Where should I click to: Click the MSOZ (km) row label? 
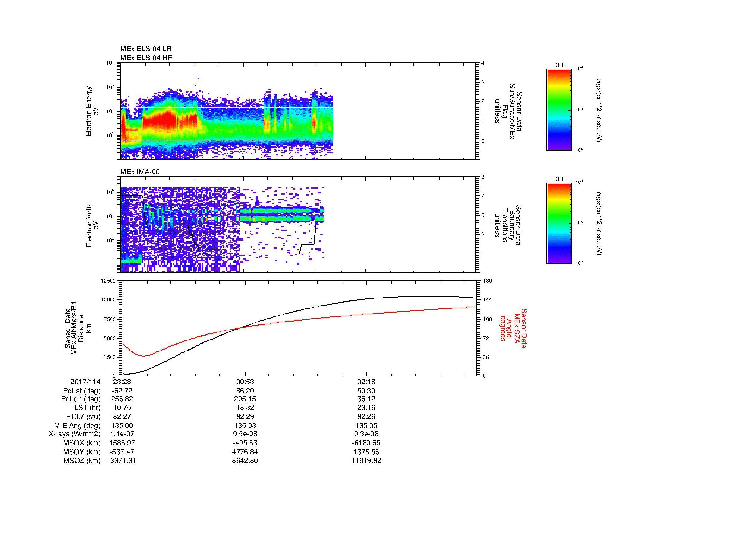pyautogui.click(x=82, y=461)
